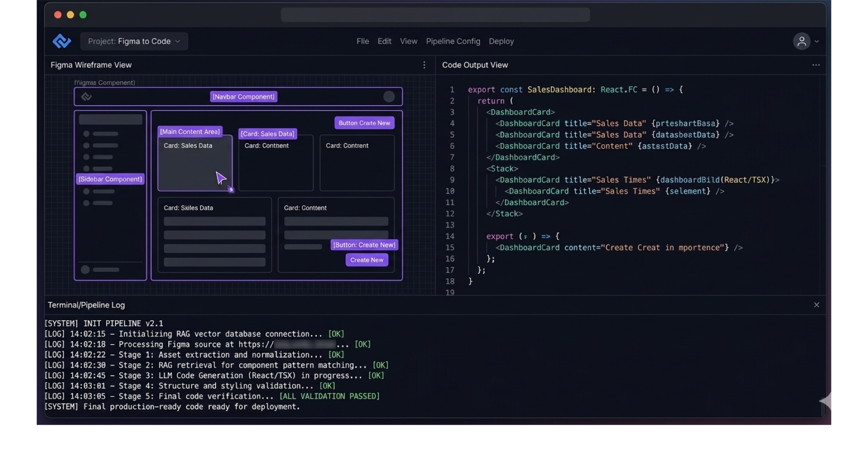
Task: Select the [Card: Sales Data] label
Action: [267, 133]
